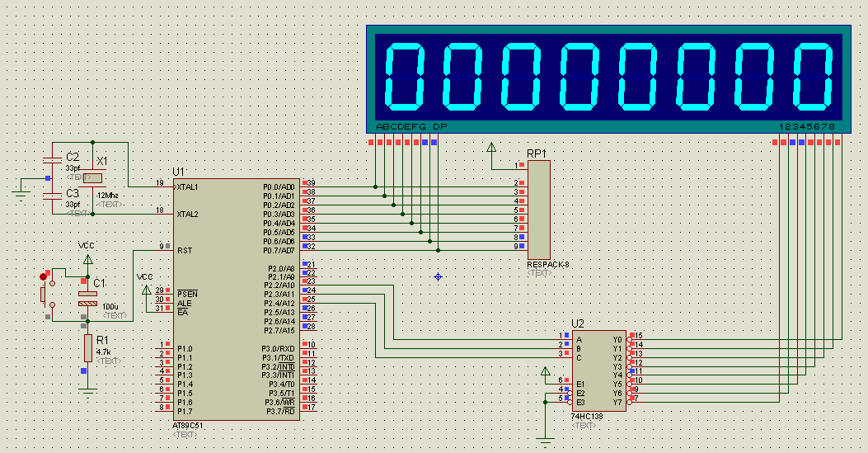Click the P1.7 pin label
This screenshot has width=868, height=453.
coord(185,412)
